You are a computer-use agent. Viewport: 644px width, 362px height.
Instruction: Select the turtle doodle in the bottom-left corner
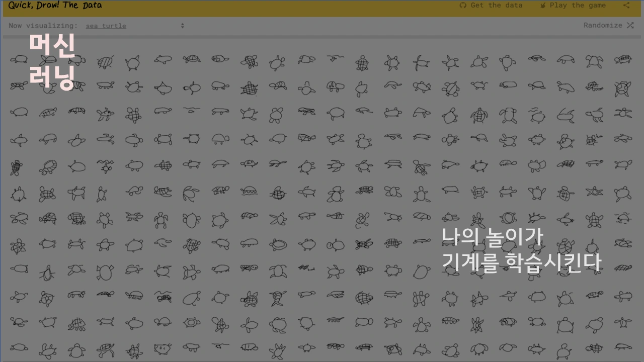19,347
